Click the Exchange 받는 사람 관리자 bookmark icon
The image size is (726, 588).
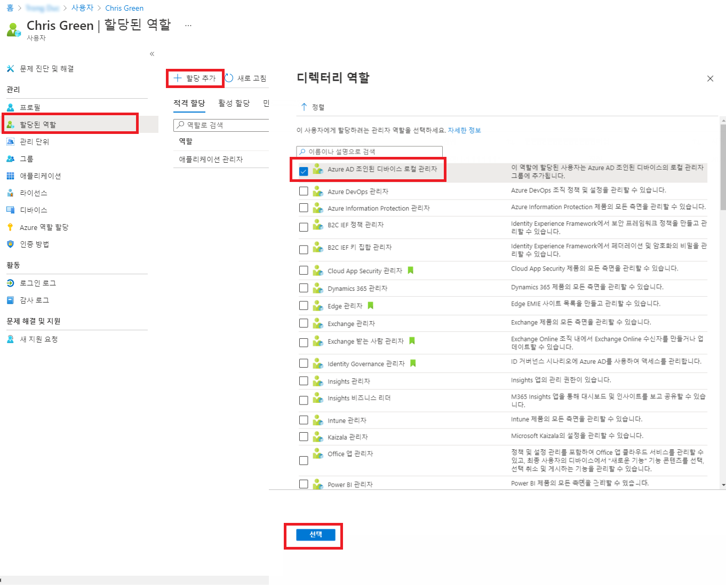point(412,341)
